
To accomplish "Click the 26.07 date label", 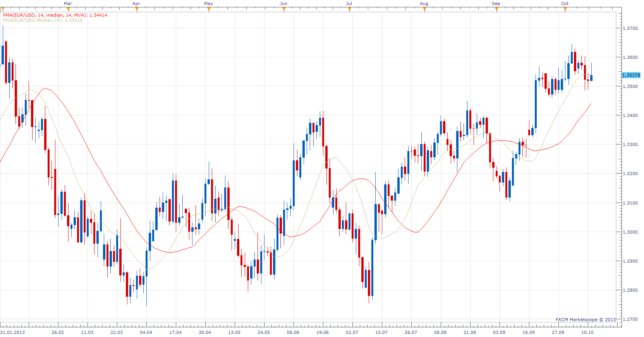I will 411,332.
